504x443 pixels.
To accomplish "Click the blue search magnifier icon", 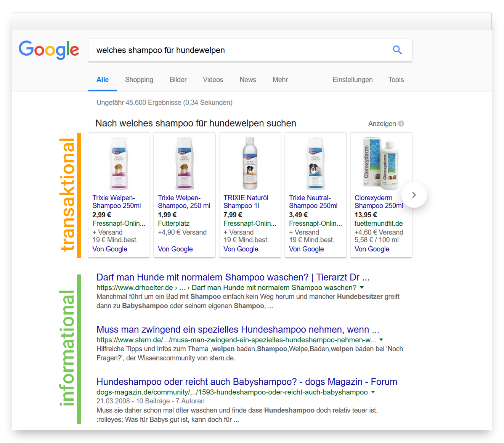I will 397,50.
